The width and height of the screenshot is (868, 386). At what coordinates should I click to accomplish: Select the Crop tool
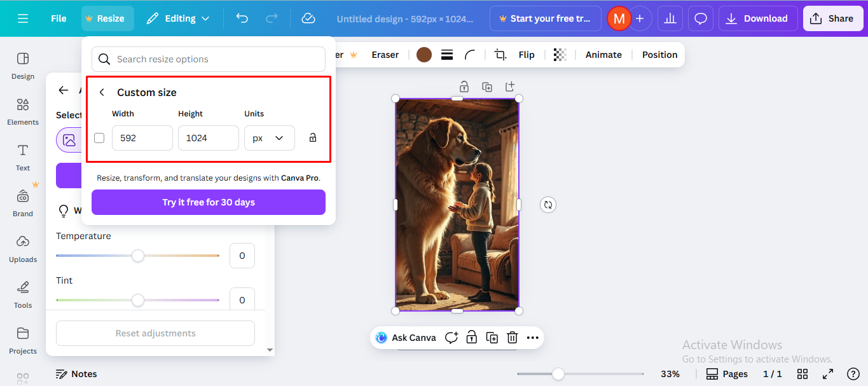point(500,55)
